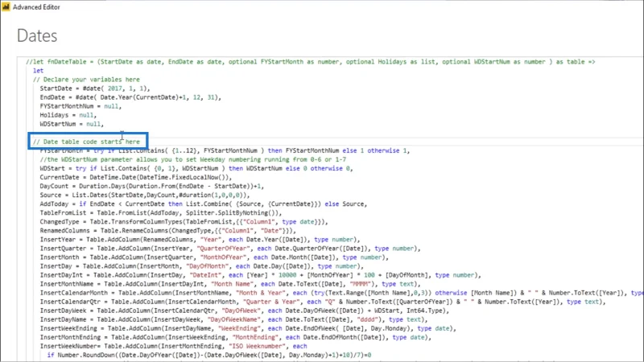Click the Dates query heading
This screenshot has width=644, height=362.
[x=37, y=35]
